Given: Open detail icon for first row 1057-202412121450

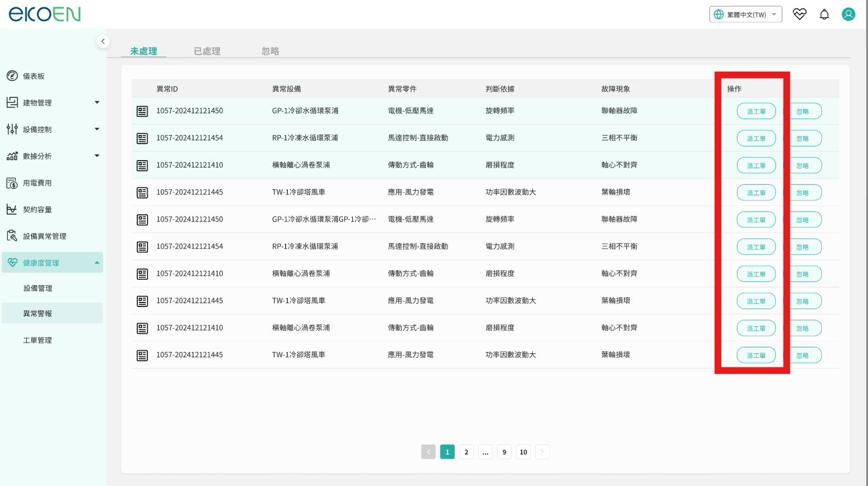Looking at the screenshot, I should tap(142, 111).
